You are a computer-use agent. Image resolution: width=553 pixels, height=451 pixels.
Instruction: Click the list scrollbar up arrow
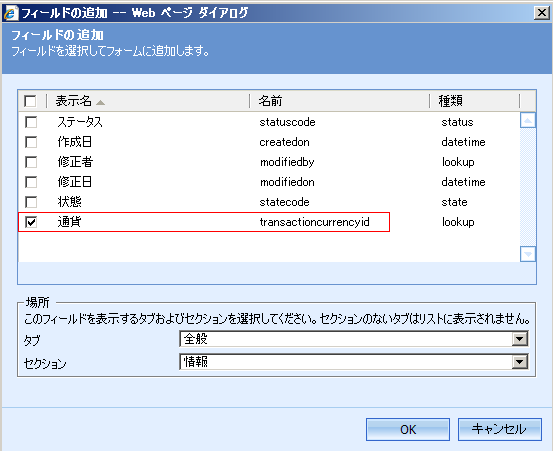pyautogui.click(x=528, y=121)
